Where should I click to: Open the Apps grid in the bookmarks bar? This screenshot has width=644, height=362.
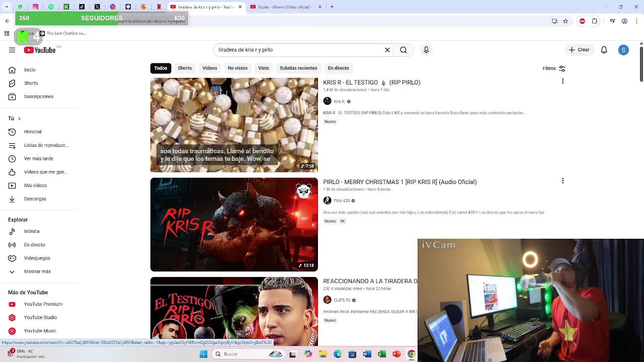pos(7,34)
